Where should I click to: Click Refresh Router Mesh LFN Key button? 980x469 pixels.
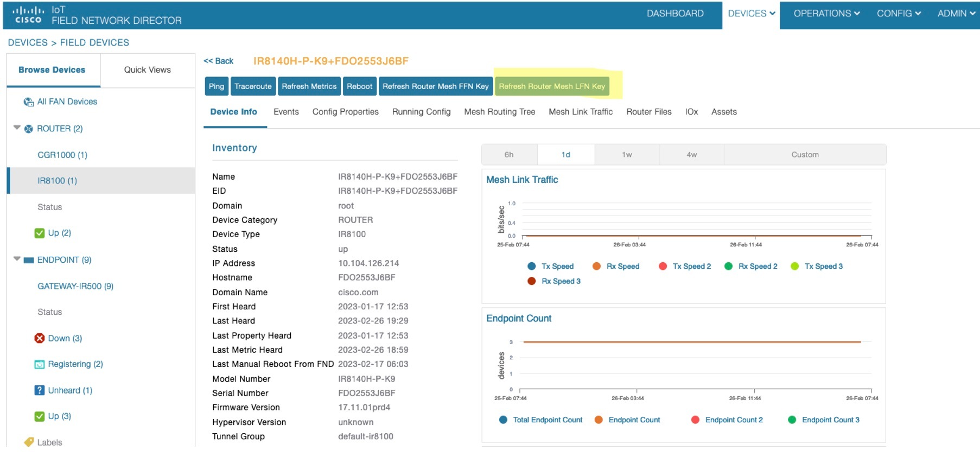552,87
